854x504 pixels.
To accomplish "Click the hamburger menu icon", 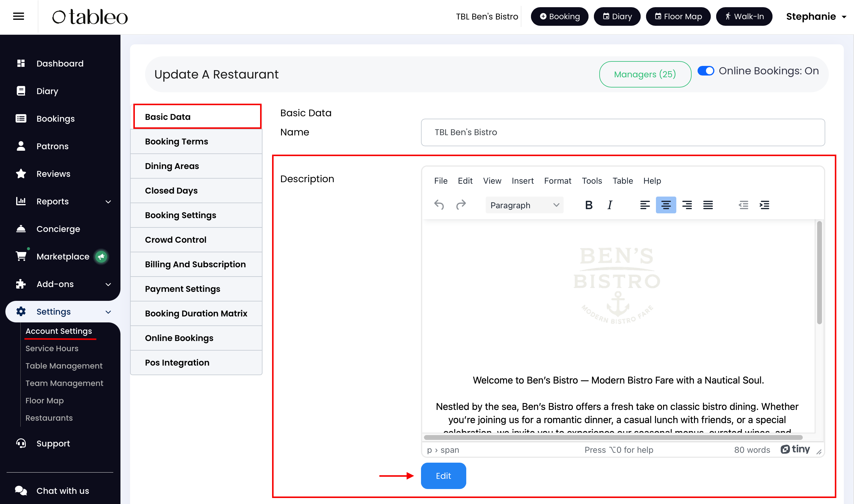I will 18,16.
